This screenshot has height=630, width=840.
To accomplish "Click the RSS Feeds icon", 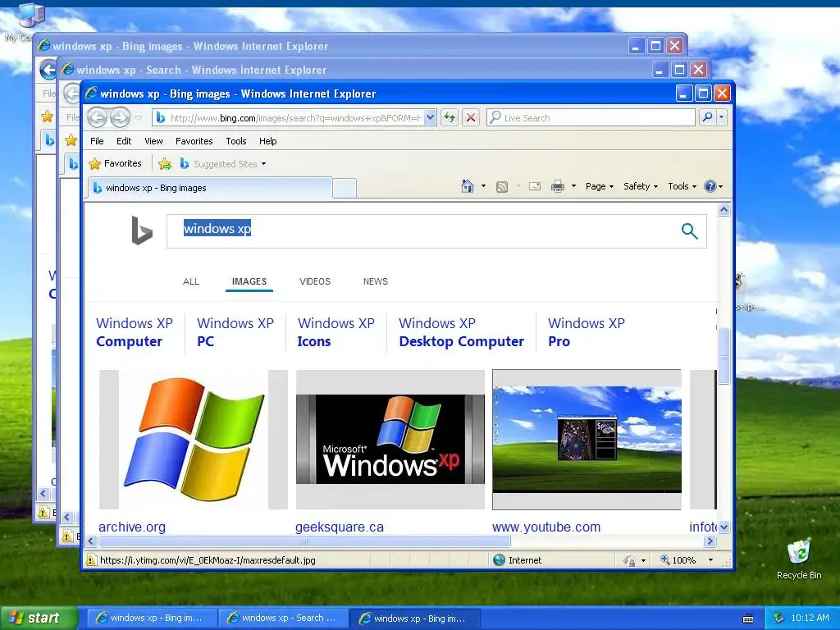I will click(x=501, y=186).
